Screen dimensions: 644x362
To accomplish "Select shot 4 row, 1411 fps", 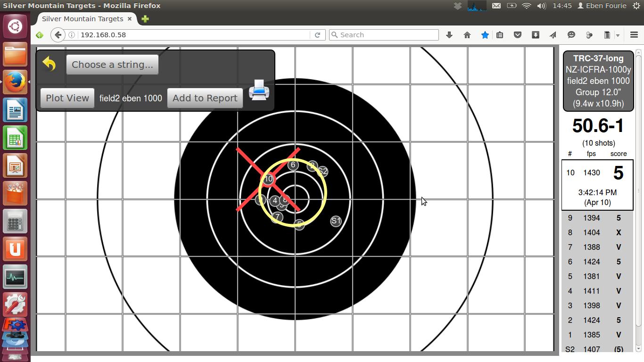I will point(597,291).
